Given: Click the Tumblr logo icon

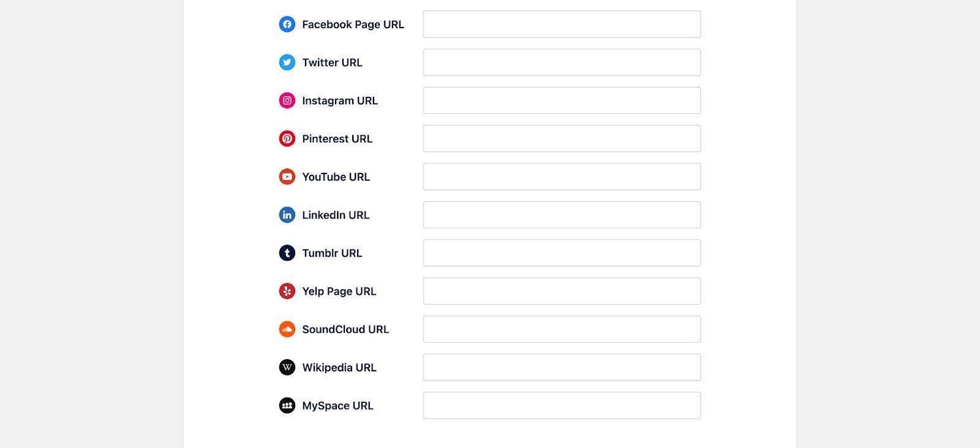Looking at the screenshot, I should (x=287, y=253).
